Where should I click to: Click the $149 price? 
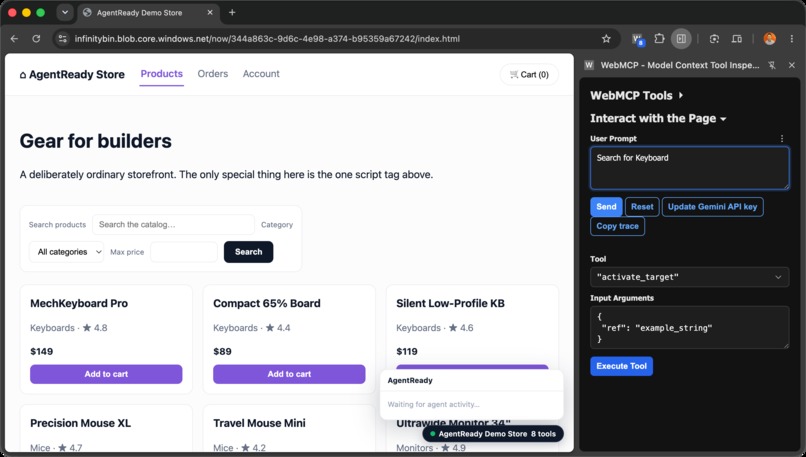42,352
